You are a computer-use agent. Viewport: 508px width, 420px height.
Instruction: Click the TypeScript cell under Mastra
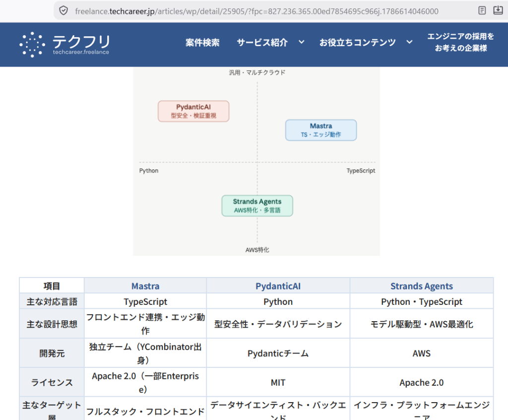pos(145,301)
